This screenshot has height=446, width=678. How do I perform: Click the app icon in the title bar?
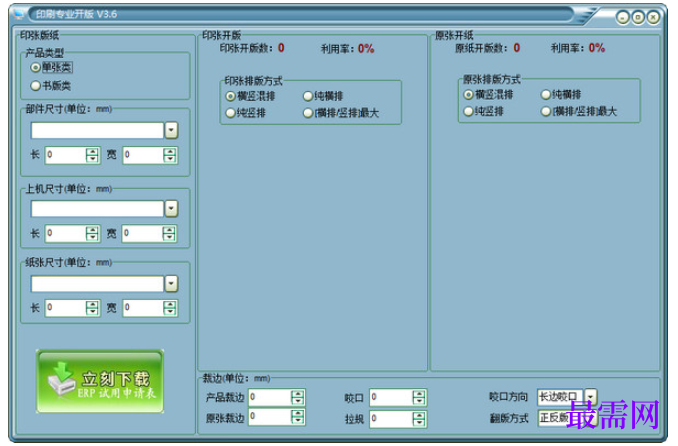click(19, 14)
